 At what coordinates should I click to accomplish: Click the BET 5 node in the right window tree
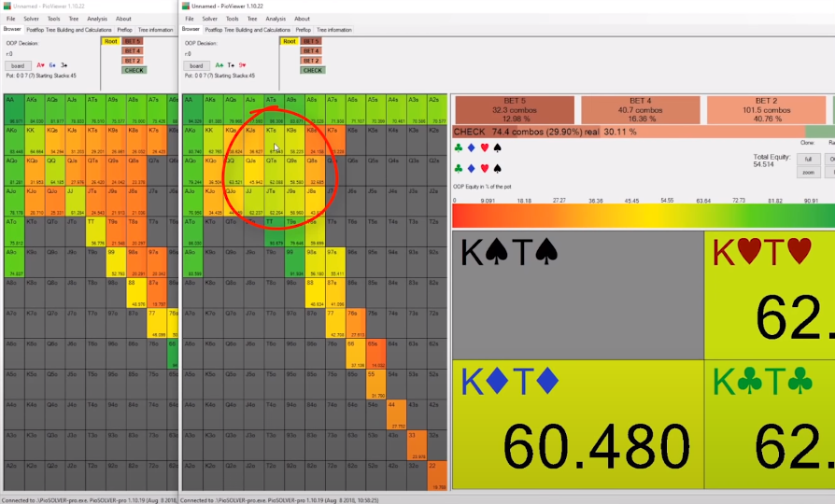click(312, 42)
